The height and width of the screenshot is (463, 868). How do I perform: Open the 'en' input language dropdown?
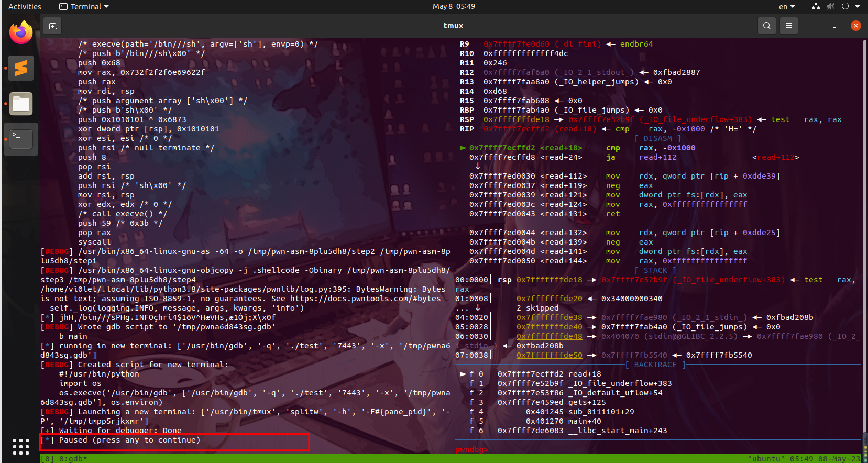[x=787, y=7]
